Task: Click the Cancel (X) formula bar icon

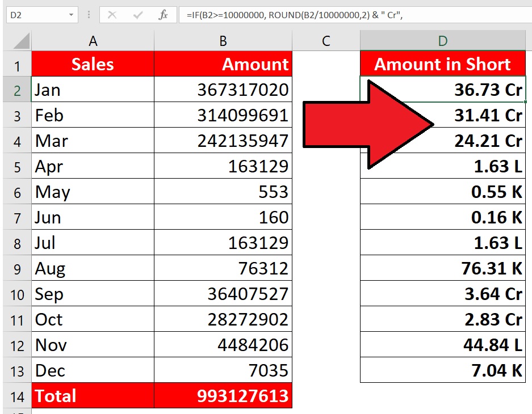Action: (x=112, y=15)
